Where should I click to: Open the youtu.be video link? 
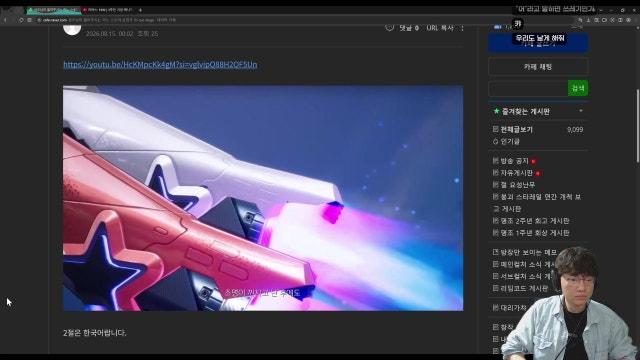click(x=160, y=64)
